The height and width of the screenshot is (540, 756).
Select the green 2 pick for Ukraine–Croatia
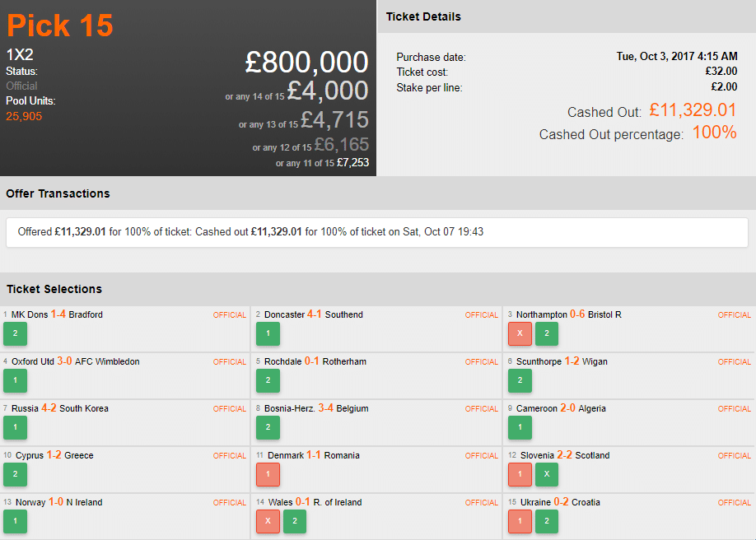547,521
